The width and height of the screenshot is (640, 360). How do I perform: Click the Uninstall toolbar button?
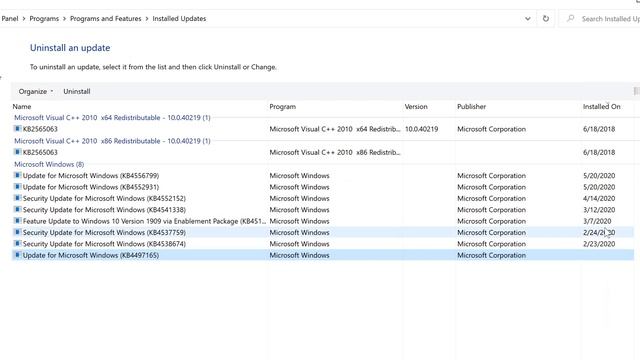77,91
